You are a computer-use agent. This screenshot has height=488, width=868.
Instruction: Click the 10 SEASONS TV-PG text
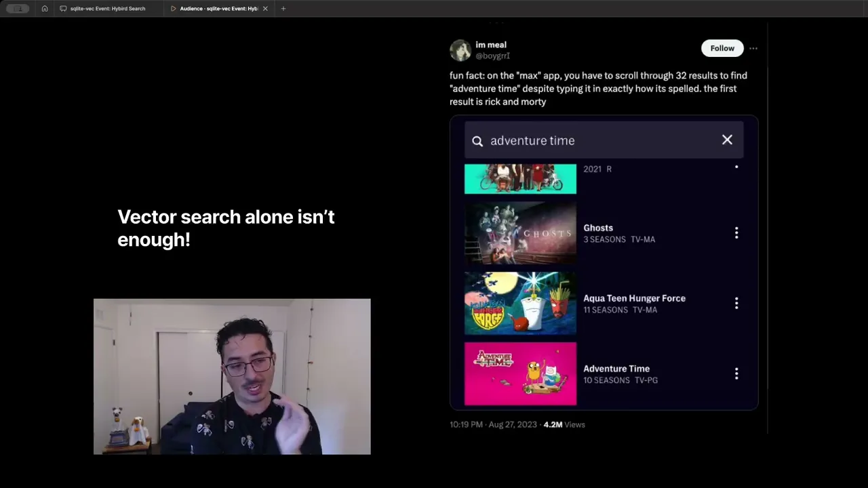[620, 380]
